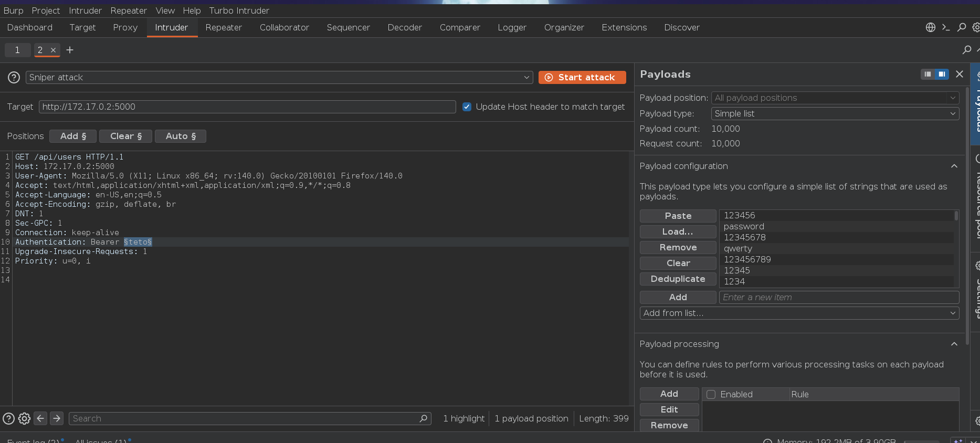Image resolution: width=980 pixels, height=443 pixels.
Task: Open the Payloads vertical side tab
Action: (x=976, y=103)
